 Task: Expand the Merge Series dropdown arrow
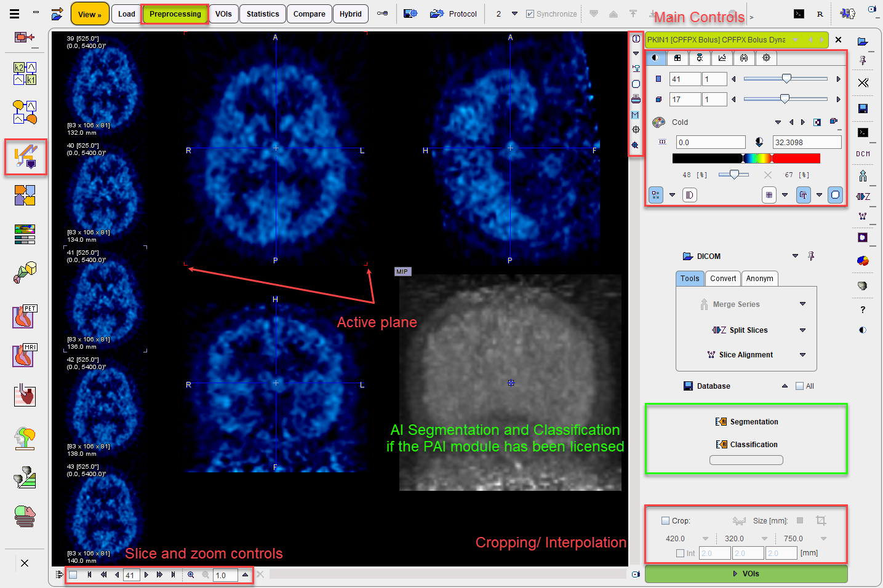pyautogui.click(x=802, y=304)
